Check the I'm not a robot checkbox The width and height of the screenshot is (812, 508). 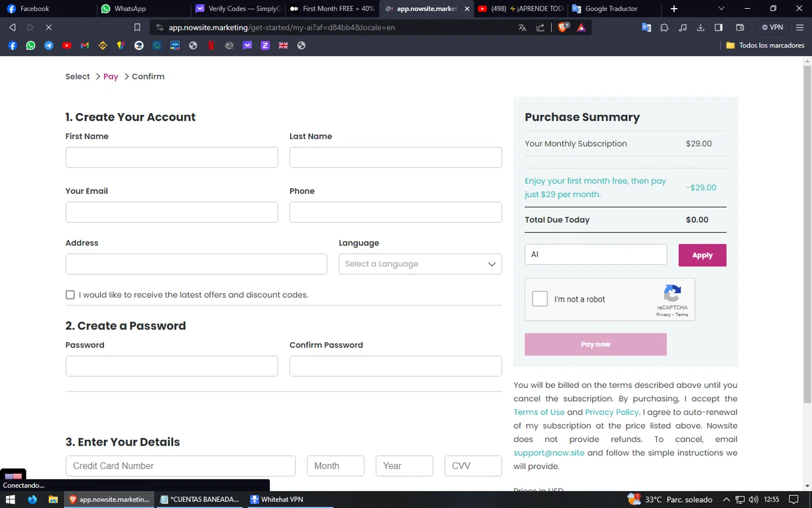(x=540, y=299)
